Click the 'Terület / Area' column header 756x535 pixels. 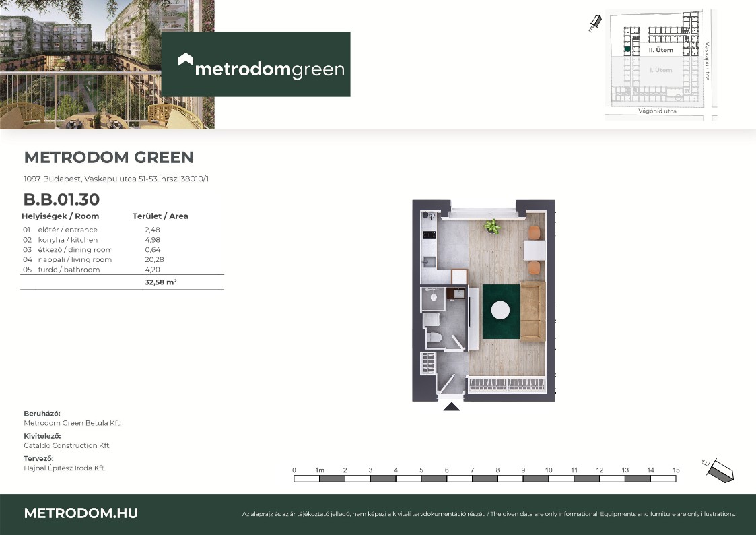tap(160, 216)
